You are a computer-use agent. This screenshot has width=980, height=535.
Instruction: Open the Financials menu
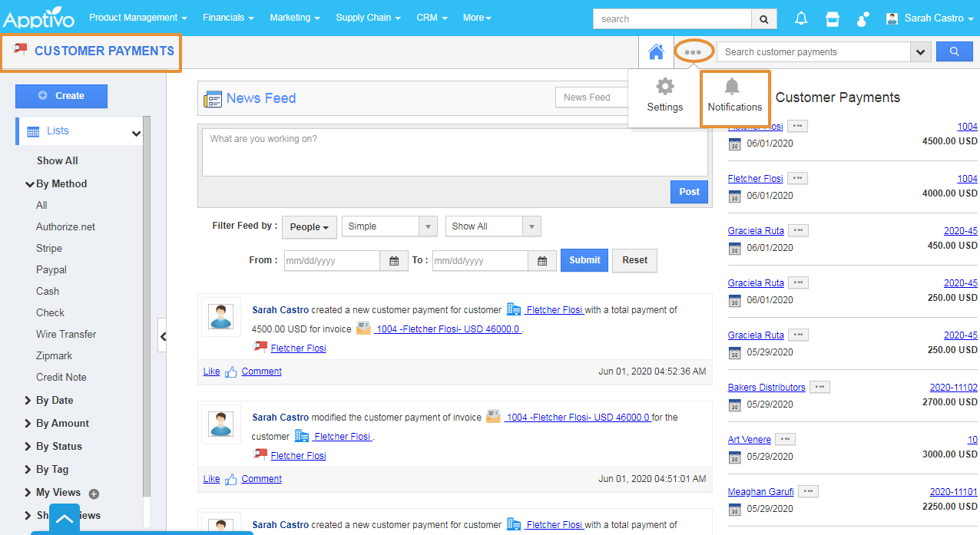228,18
